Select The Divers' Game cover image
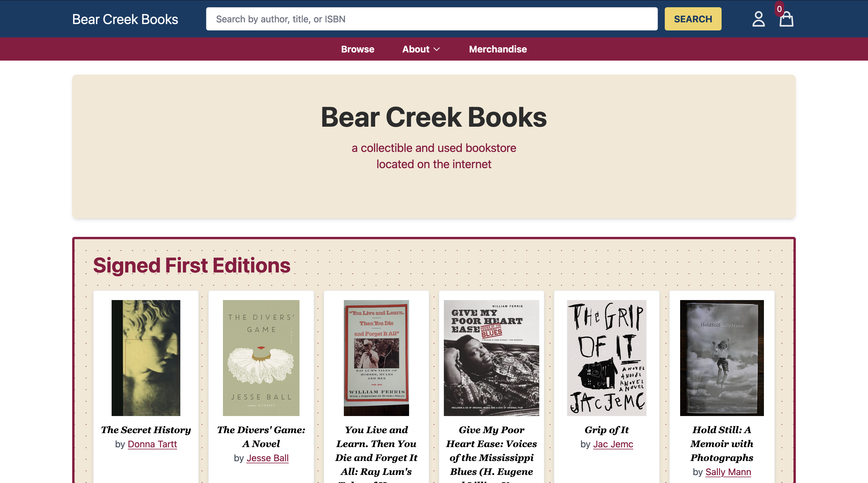868x483 pixels. tap(261, 358)
